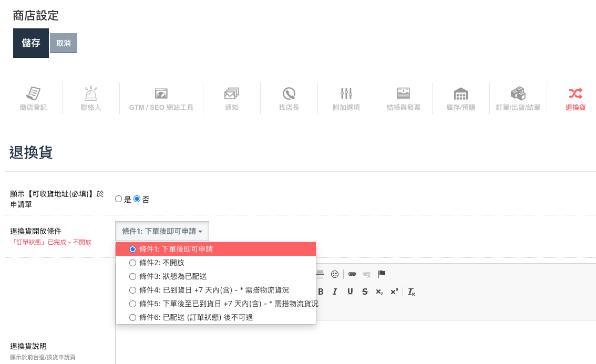Image resolution: width=596 pixels, height=364 pixels.
Task: Insert an emoji with the smiley icon
Action: click(334, 274)
